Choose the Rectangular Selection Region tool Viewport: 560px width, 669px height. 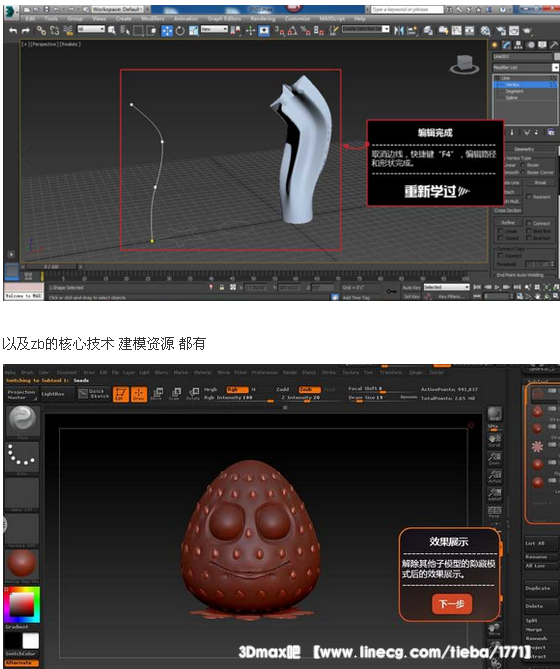tap(138, 31)
